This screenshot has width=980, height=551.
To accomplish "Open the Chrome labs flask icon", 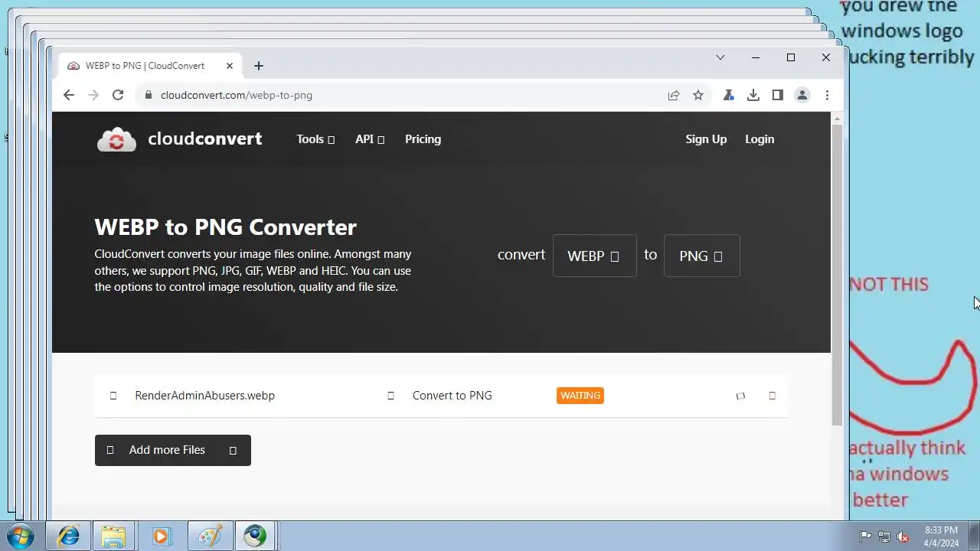I will [729, 95].
